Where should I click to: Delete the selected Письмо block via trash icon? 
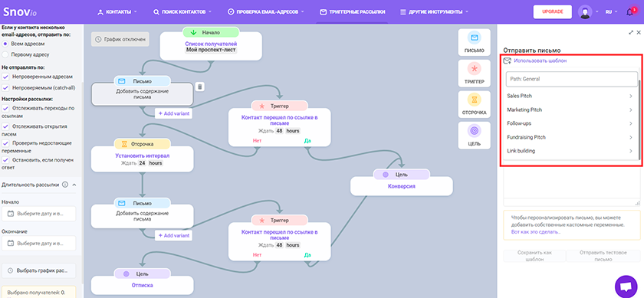(x=199, y=87)
